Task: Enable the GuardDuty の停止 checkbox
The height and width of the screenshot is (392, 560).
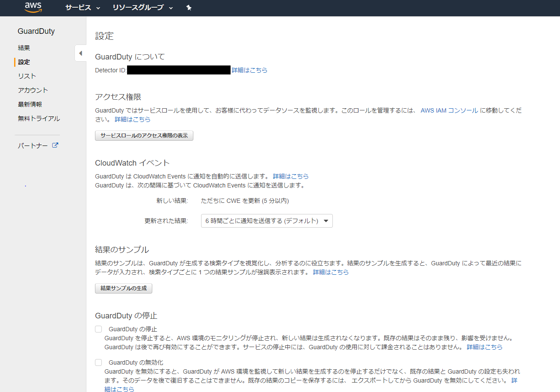Action: [98, 329]
